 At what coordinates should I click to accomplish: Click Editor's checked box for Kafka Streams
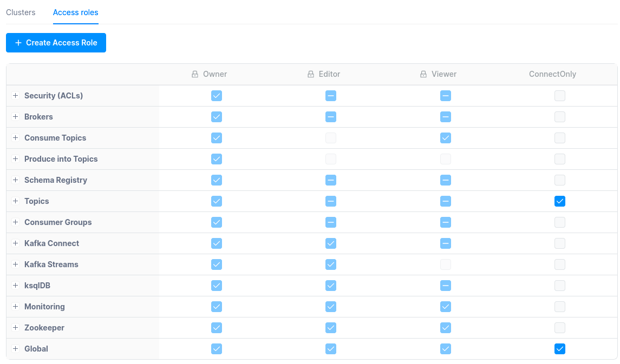click(331, 264)
